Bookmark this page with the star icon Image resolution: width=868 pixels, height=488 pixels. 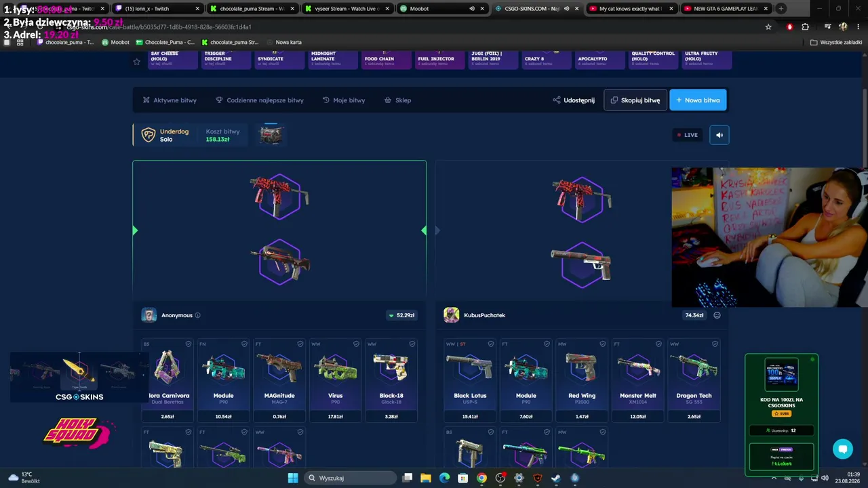pyautogui.click(x=768, y=27)
